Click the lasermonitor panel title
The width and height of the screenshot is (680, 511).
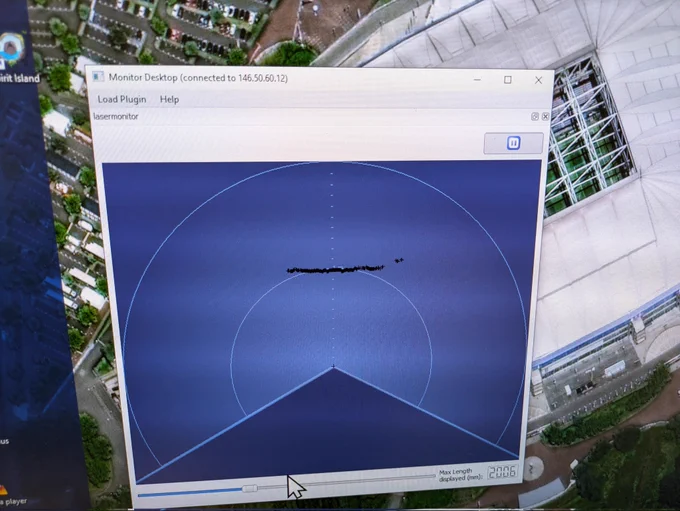coord(116,116)
